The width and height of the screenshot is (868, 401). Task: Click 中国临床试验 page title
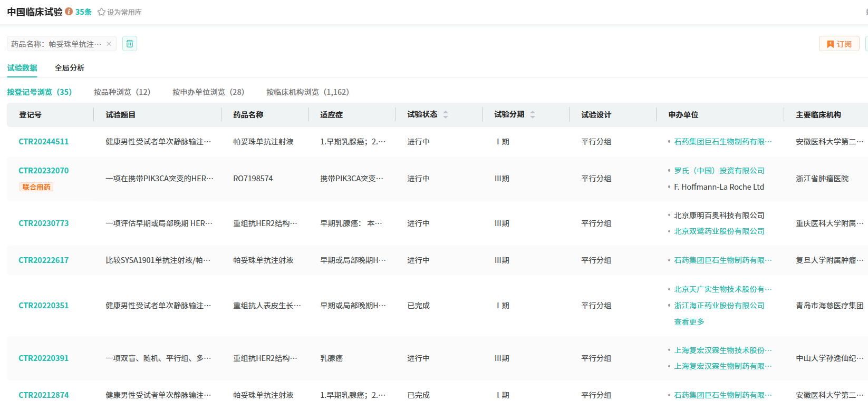[x=35, y=12]
